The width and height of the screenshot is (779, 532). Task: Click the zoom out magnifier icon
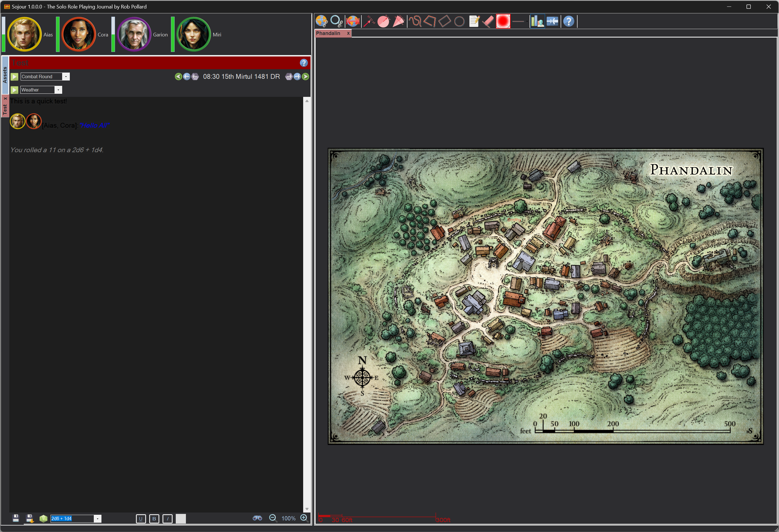[273, 518]
